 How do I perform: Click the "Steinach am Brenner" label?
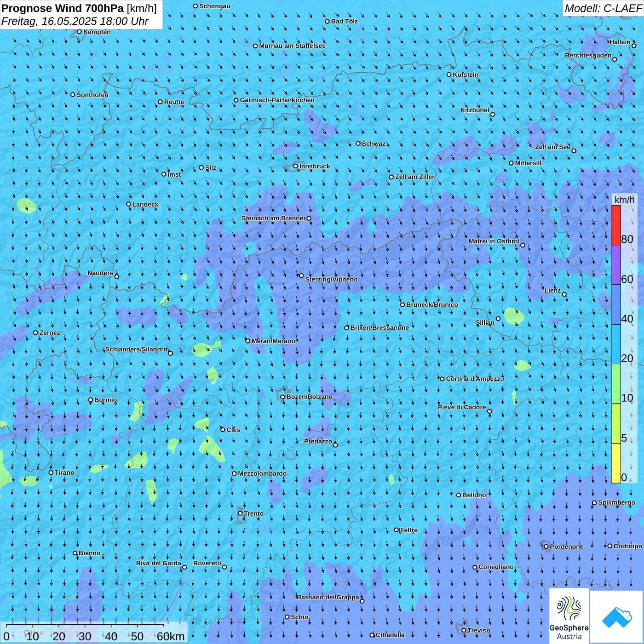pos(274,218)
